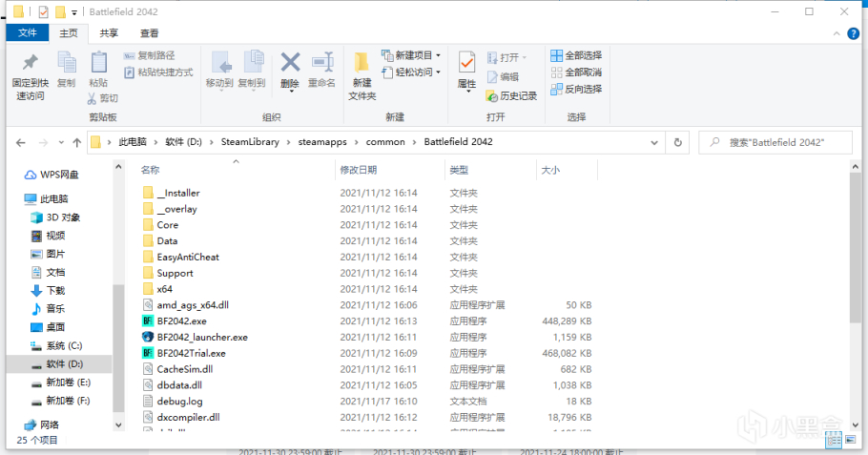
Task: Click 粘贴快捷方式 option
Action: 158,72
